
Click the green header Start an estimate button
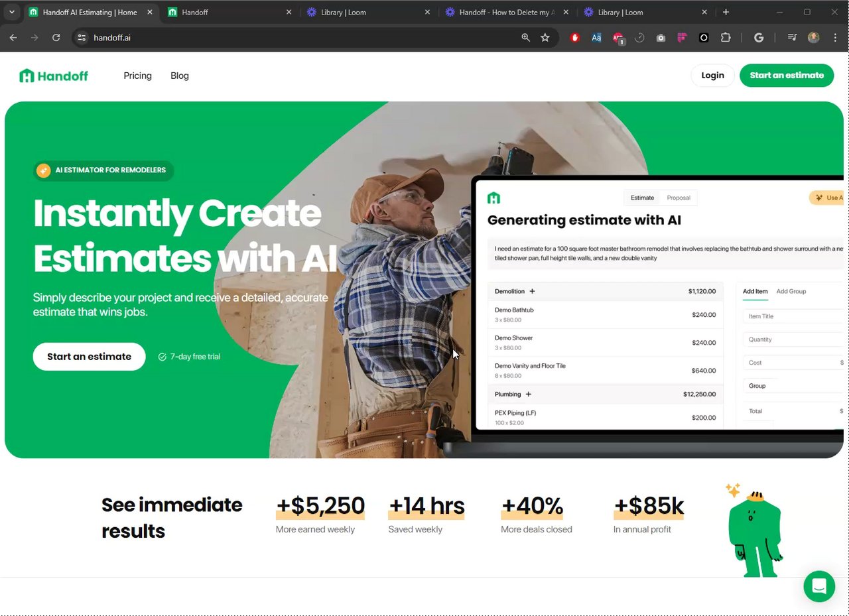click(787, 76)
